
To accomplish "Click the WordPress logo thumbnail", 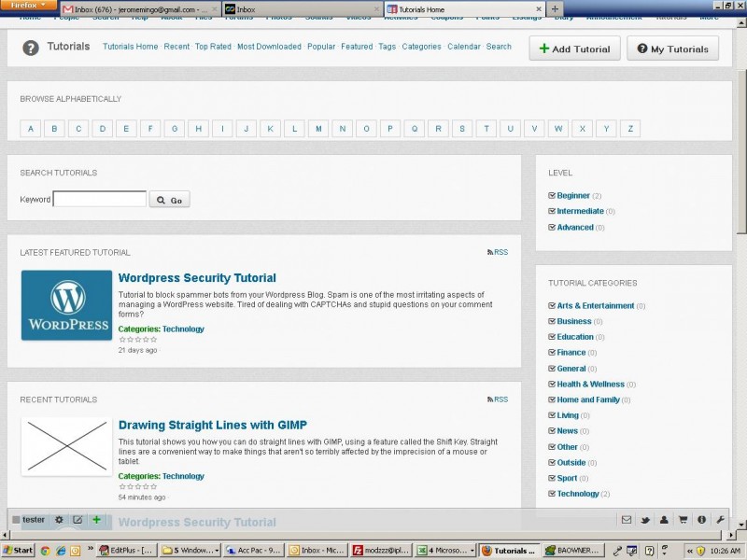I will pyautogui.click(x=66, y=305).
